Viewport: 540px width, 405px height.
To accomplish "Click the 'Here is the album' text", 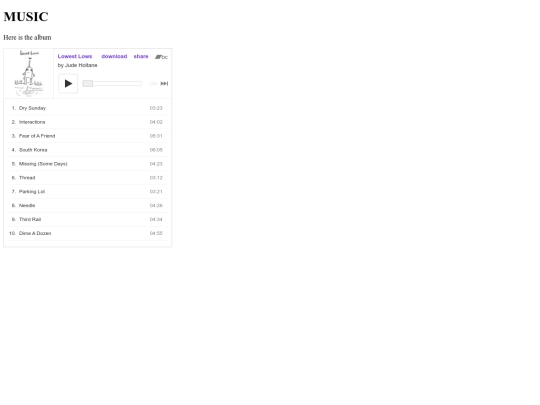I will [27, 37].
